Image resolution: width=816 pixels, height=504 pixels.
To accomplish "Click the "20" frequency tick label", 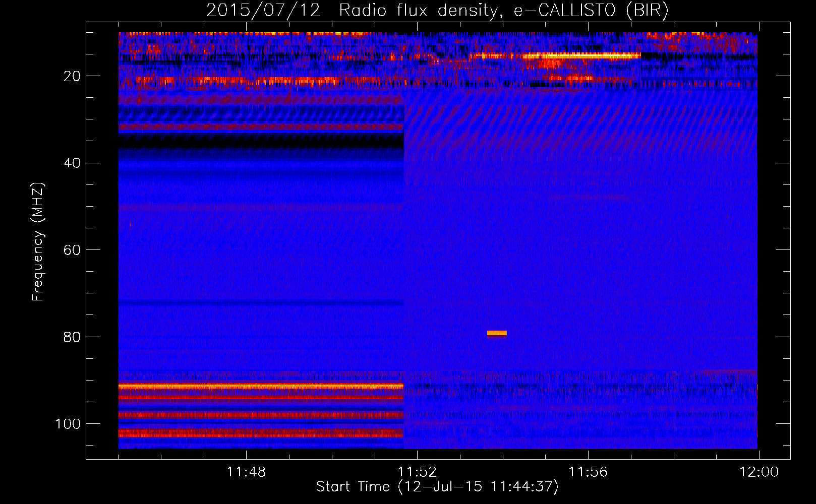I will tap(72, 76).
